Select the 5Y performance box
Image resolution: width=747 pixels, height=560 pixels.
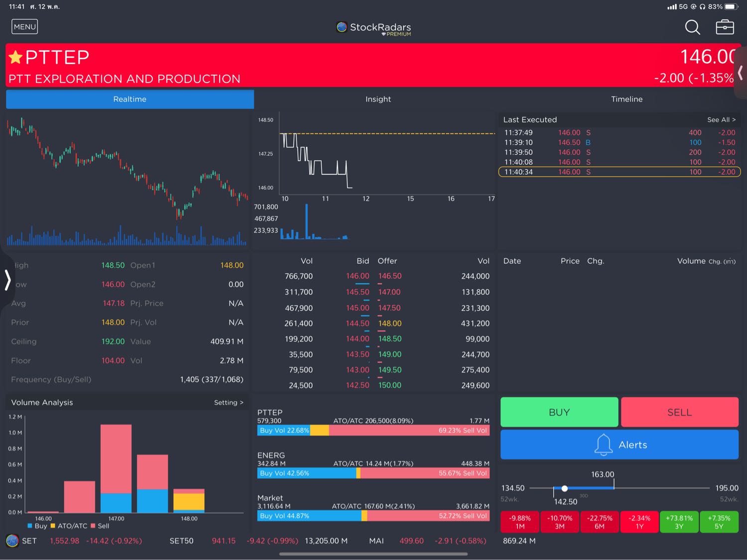click(719, 522)
